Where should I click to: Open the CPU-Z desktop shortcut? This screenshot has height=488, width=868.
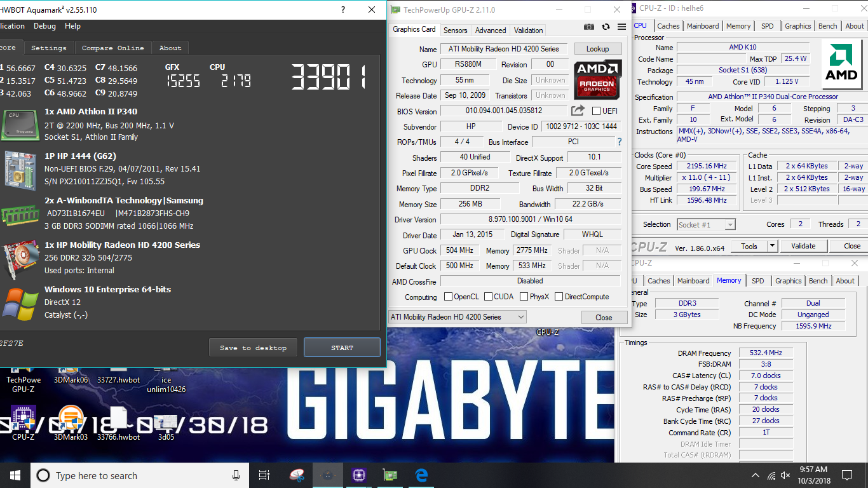(24, 423)
